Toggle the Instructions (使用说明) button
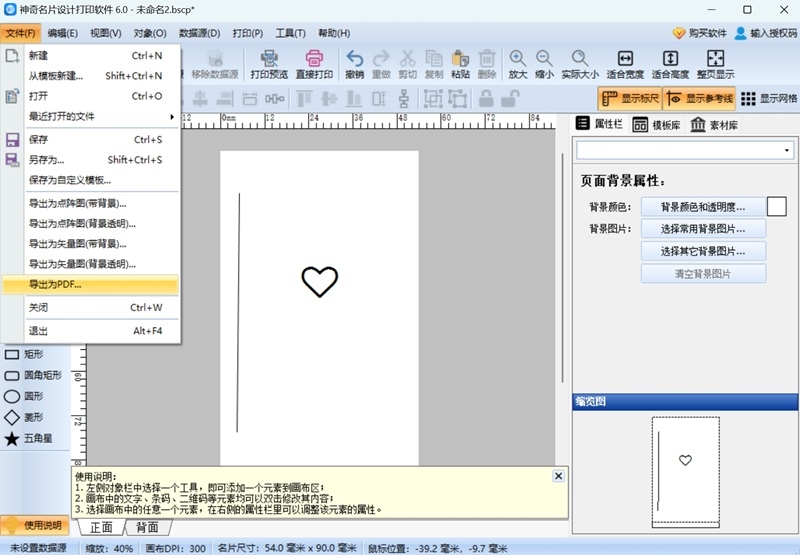 (35, 525)
